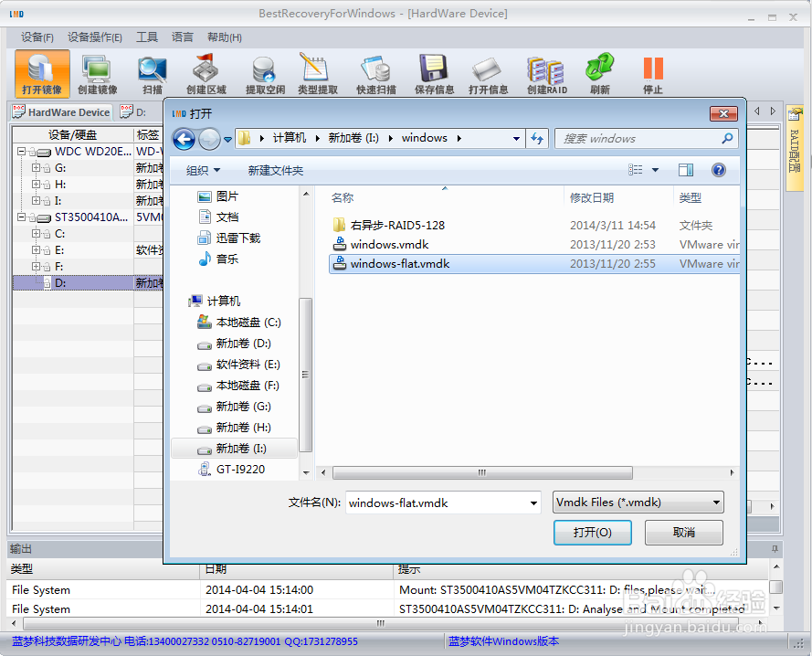Open the dialog help question icon
This screenshot has width=812, height=656.
coord(718,169)
